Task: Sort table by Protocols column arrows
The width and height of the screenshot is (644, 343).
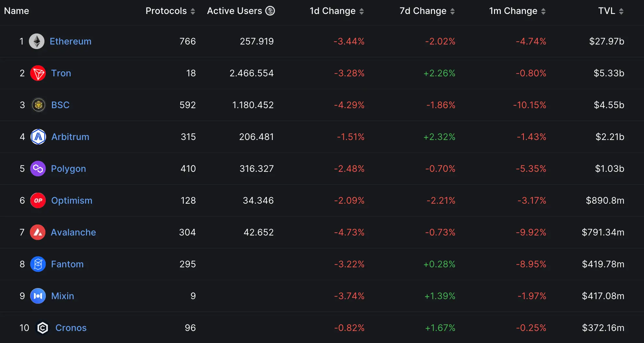Action: coord(193,11)
